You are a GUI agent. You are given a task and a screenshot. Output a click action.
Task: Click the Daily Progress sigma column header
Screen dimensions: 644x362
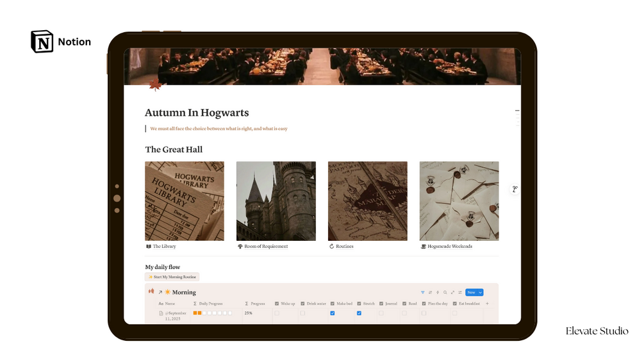point(208,304)
